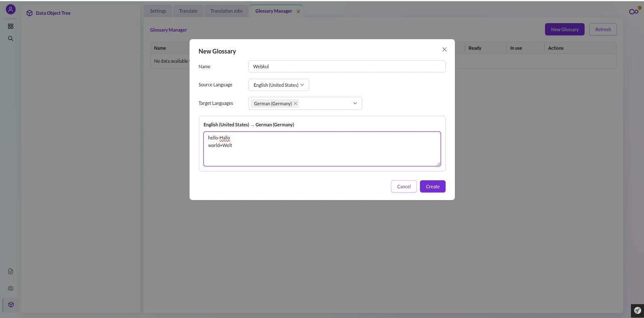Click the infinity logo icon at top right
Image resolution: width=644 pixels, height=318 pixels.
(634, 11)
